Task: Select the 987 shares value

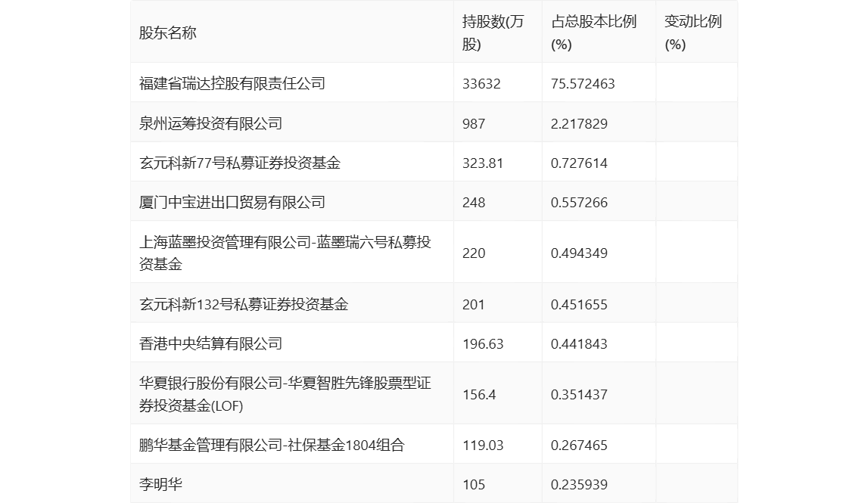Action: tap(474, 123)
